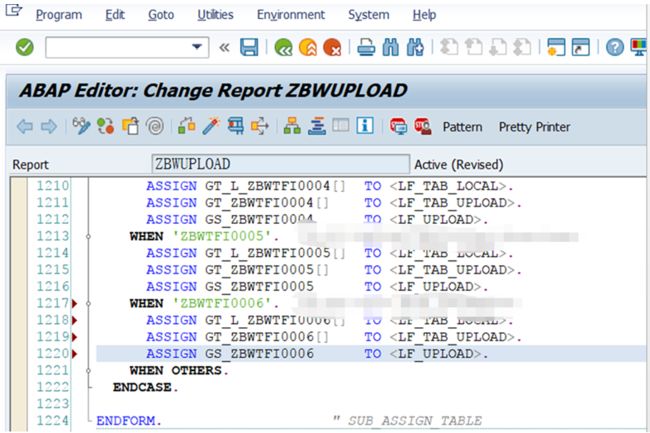Click the green Enter checkmark icon

pos(24,47)
